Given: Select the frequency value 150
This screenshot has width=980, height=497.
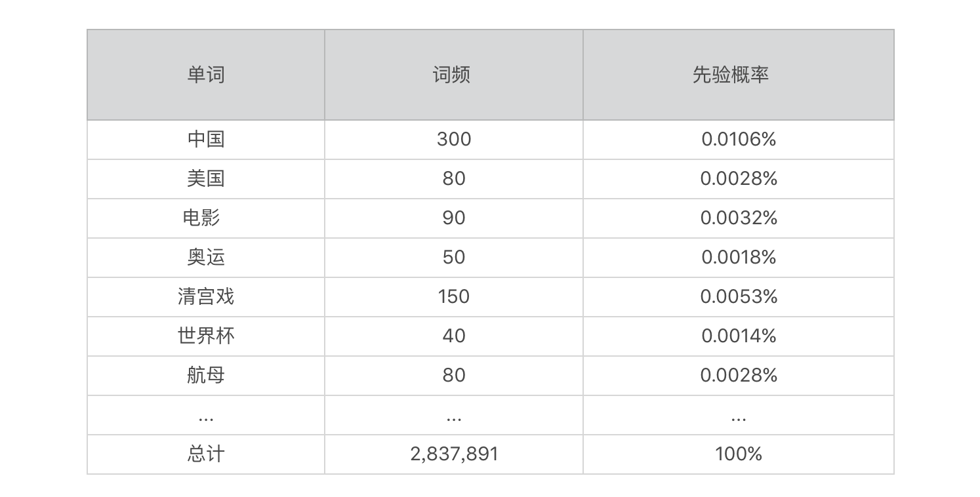Looking at the screenshot, I should (453, 296).
